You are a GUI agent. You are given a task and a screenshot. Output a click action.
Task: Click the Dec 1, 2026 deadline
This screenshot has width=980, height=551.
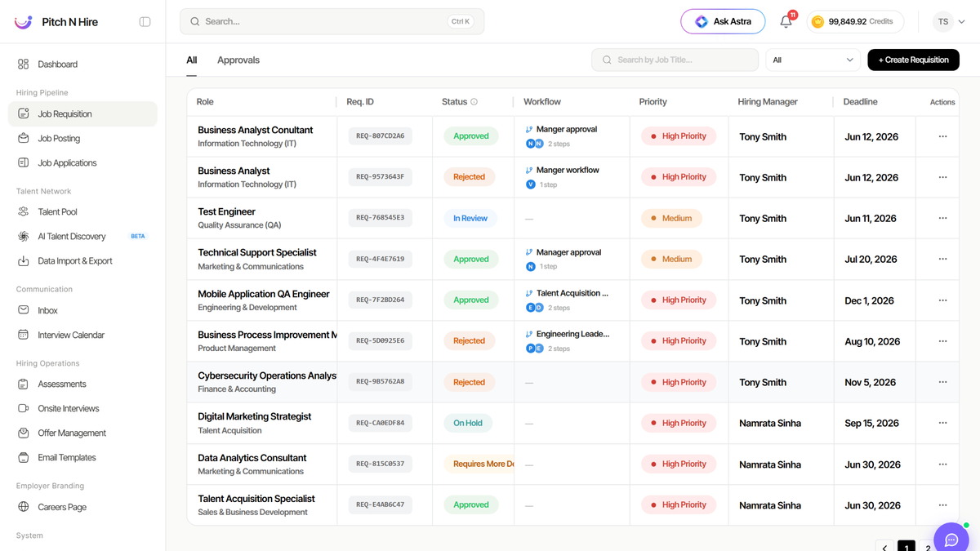tap(869, 300)
